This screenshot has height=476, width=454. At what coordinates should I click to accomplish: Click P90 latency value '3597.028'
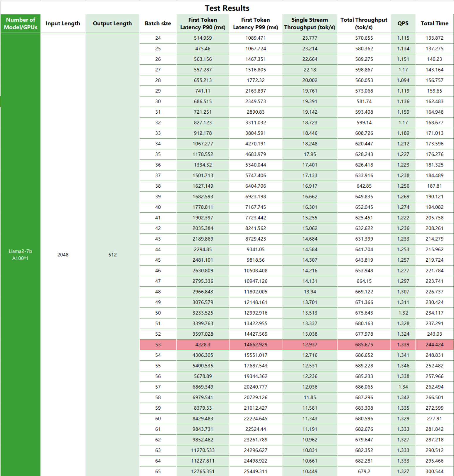[x=203, y=334]
